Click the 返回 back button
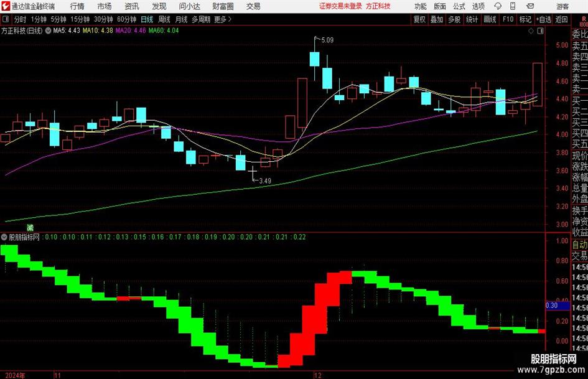This screenshot has width=588, height=379. 561,19
